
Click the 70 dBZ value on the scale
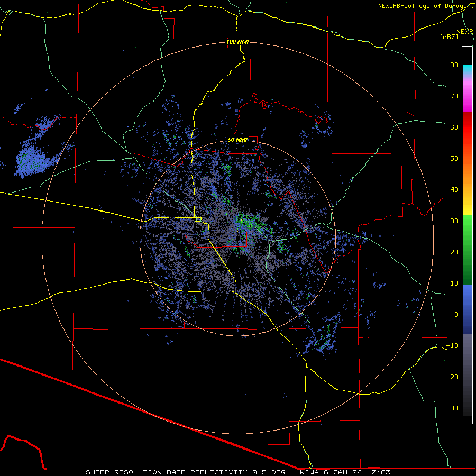[x=454, y=96]
